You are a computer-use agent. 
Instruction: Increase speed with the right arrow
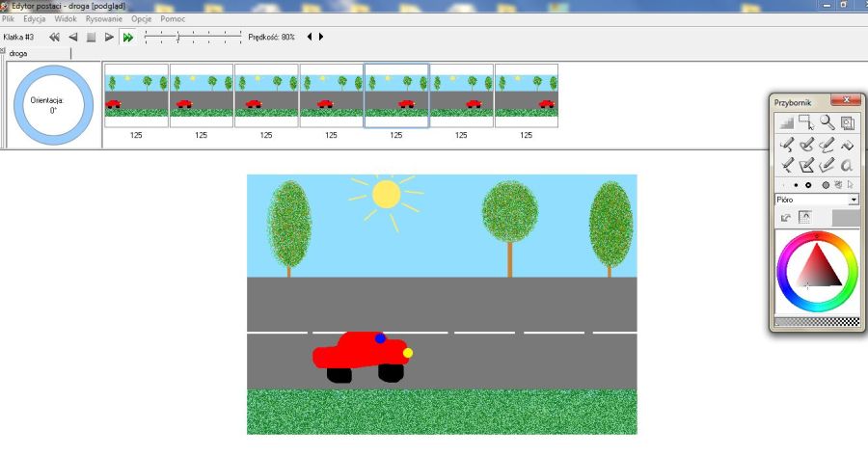321,37
